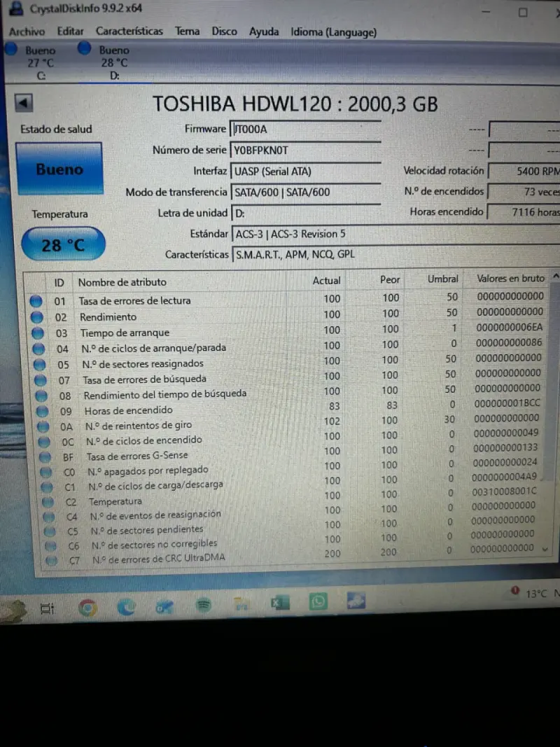This screenshot has width=560, height=747.
Task: Click the Umbral column header
Action: (x=443, y=279)
